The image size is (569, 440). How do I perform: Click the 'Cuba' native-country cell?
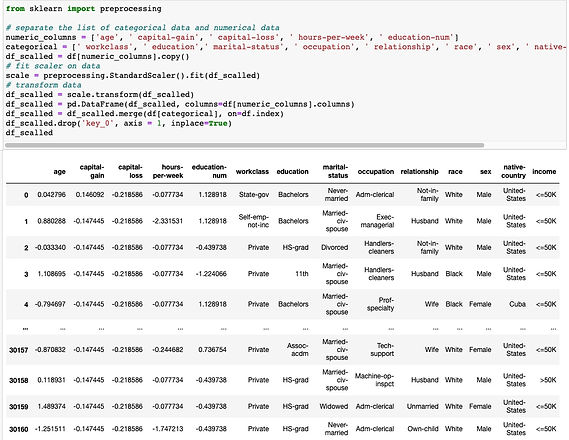click(517, 304)
